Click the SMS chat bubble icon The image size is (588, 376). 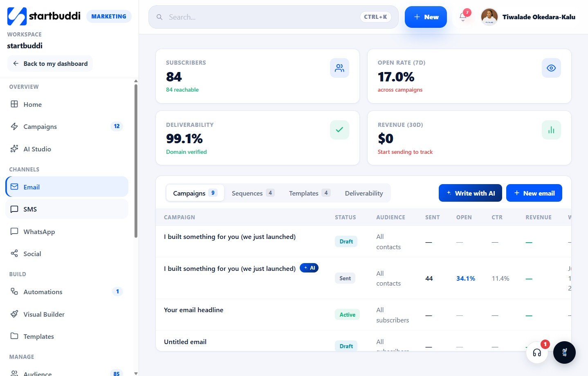tap(14, 209)
